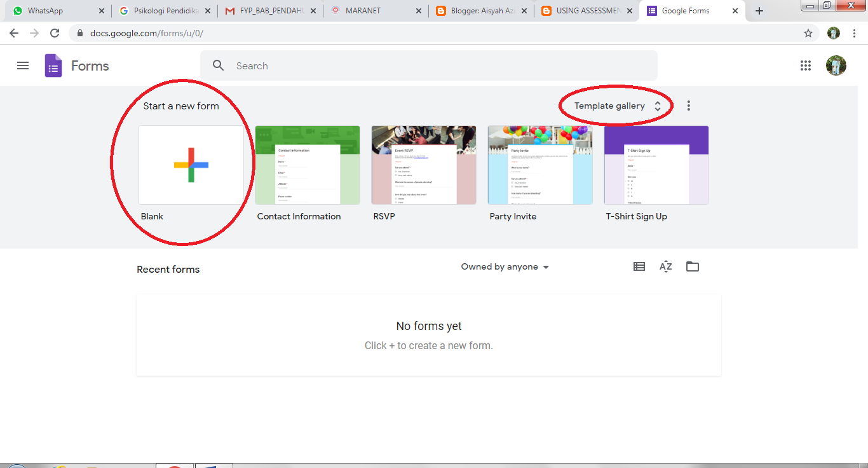The image size is (868, 468).
Task: Select the Party Invite template
Action: (539, 165)
